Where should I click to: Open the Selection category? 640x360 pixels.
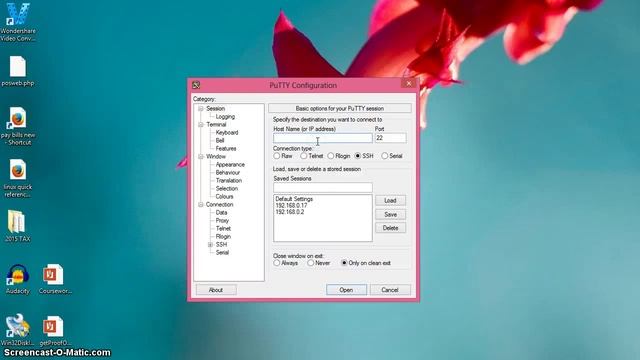pos(227,189)
